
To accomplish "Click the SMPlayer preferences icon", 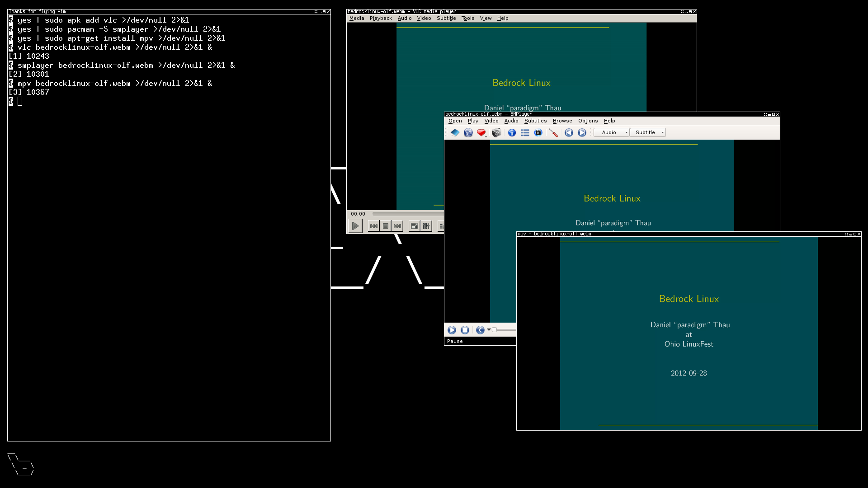I will pyautogui.click(x=554, y=132).
